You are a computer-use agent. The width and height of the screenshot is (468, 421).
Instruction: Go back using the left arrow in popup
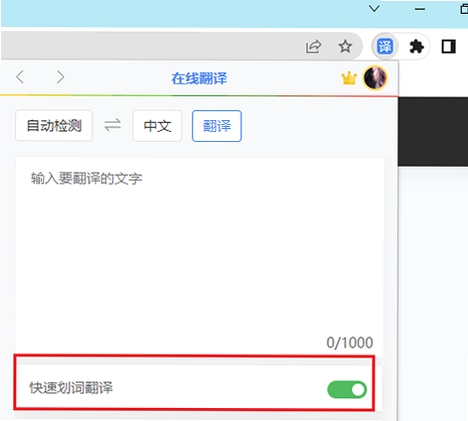(x=20, y=77)
